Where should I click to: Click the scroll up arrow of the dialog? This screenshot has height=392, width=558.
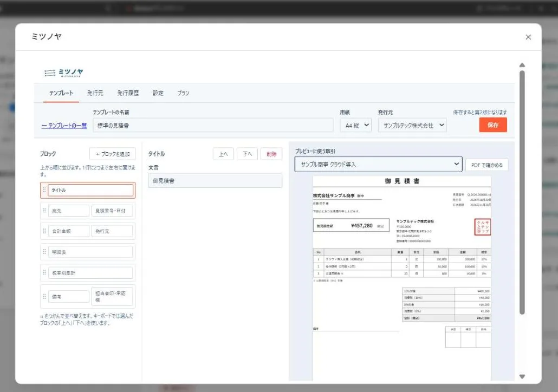[x=522, y=65]
